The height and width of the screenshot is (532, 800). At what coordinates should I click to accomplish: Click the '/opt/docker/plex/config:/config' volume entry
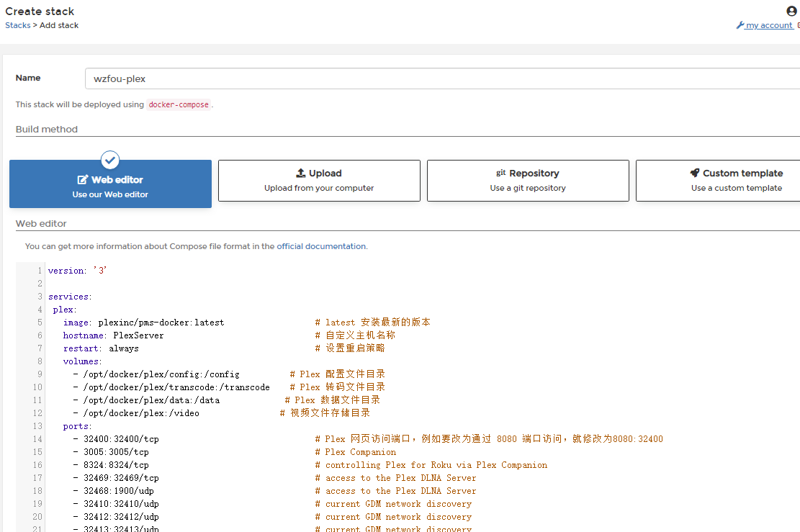click(161, 374)
